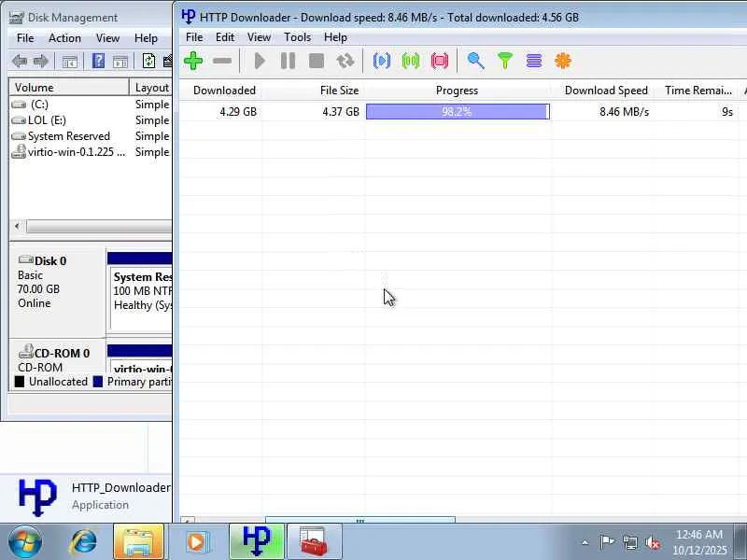Screen dimensions: 747x560
Task: Open Internet Explorer from taskbar
Action: (83, 542)
